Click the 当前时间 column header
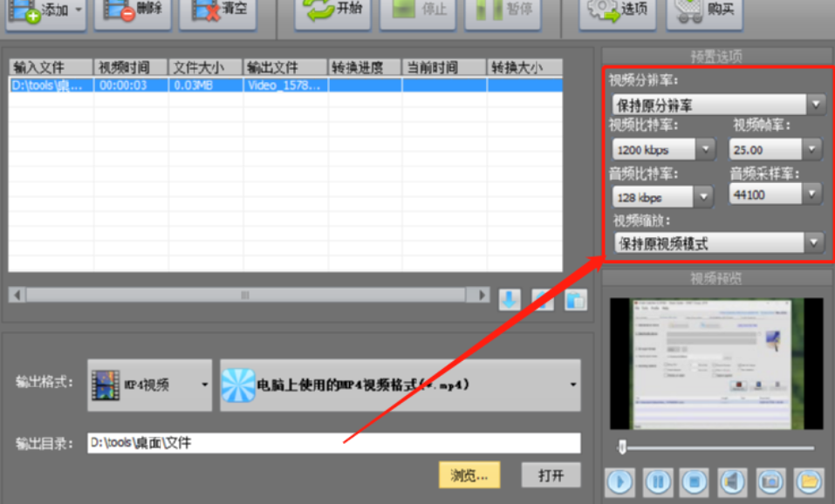The width and height of the screenshot is (835, 504). tap(444, 67)
